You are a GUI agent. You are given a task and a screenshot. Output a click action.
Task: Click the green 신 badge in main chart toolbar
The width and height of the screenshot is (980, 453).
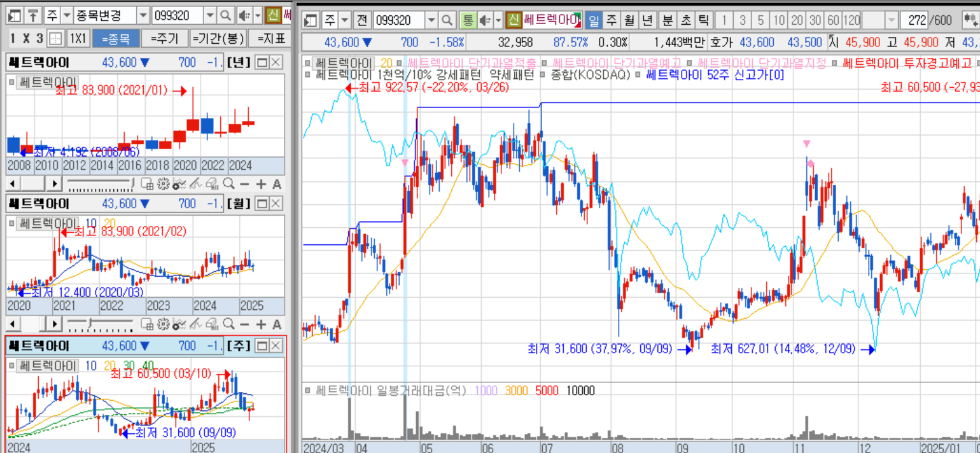coord(514,20)
